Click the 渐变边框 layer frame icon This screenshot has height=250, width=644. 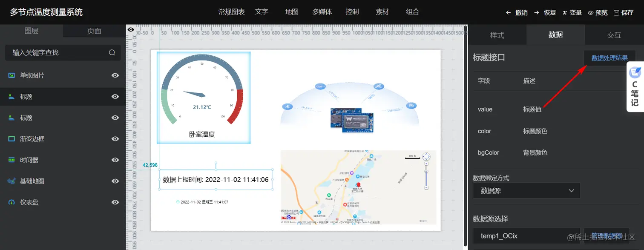[x=11, y=139]
